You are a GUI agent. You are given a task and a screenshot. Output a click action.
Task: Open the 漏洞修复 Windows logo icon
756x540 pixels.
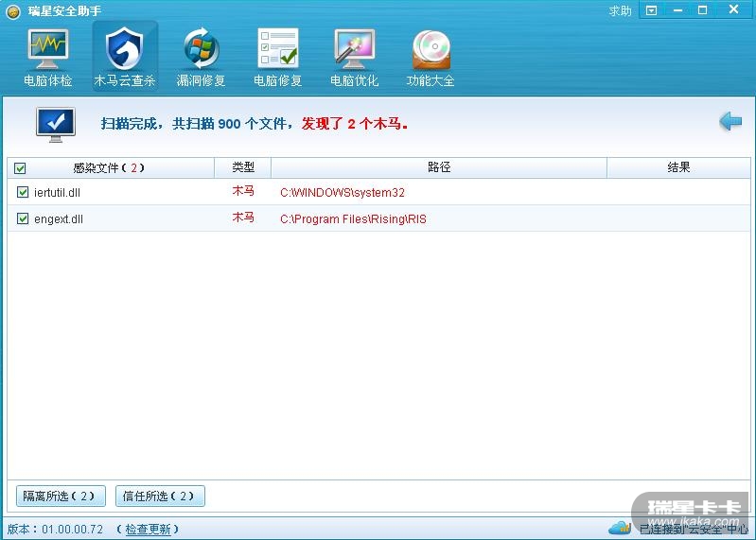[x=201, y=49]
